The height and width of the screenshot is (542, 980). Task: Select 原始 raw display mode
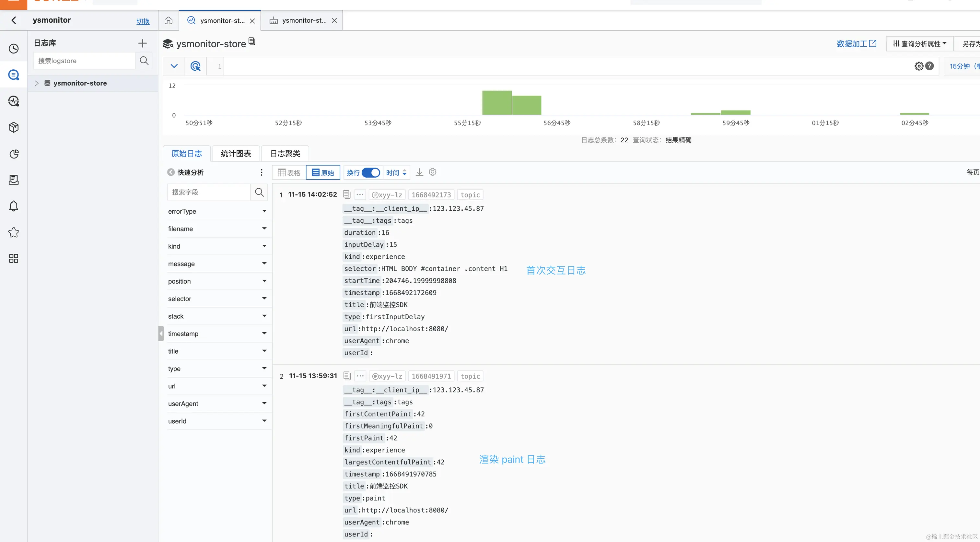coord(323,173)
